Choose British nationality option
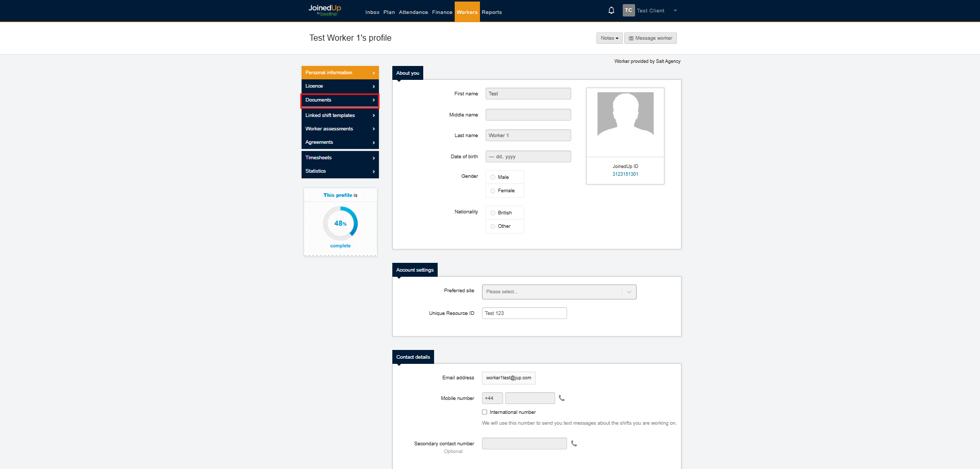The image size is (980, 469). [493, 213]
